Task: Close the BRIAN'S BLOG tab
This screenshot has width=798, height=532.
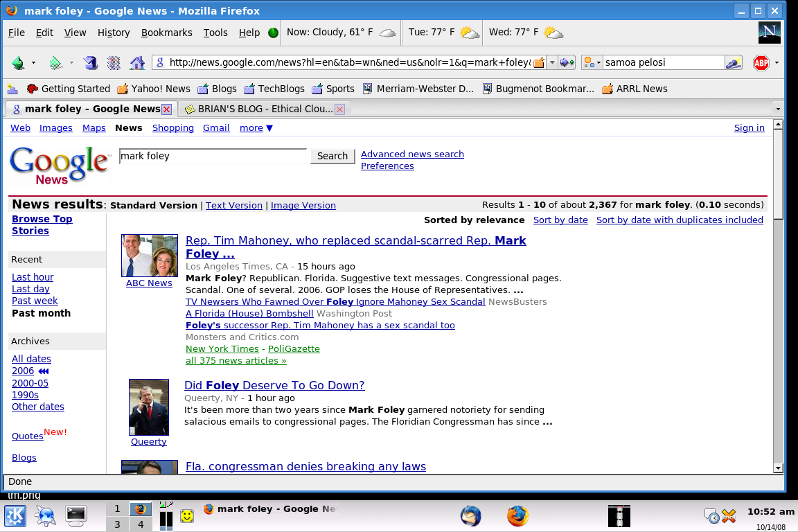Action: (x=340, y=109)
